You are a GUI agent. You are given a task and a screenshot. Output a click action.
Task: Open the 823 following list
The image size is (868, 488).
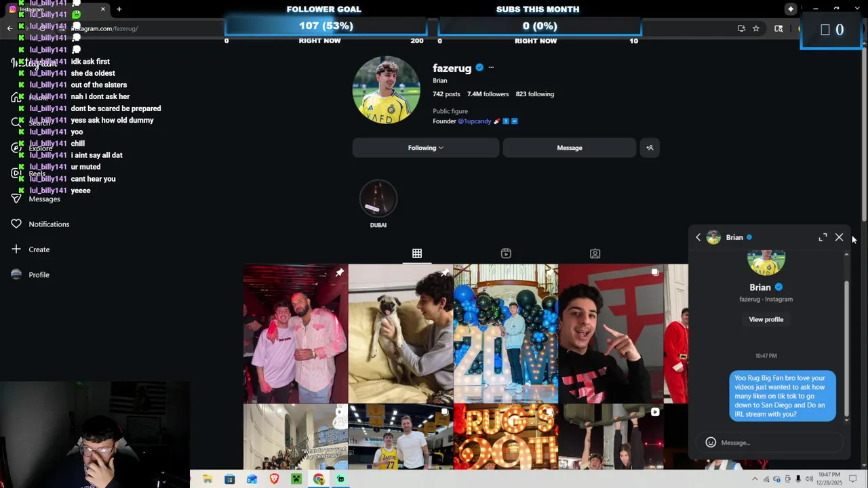tap(534, 94)
